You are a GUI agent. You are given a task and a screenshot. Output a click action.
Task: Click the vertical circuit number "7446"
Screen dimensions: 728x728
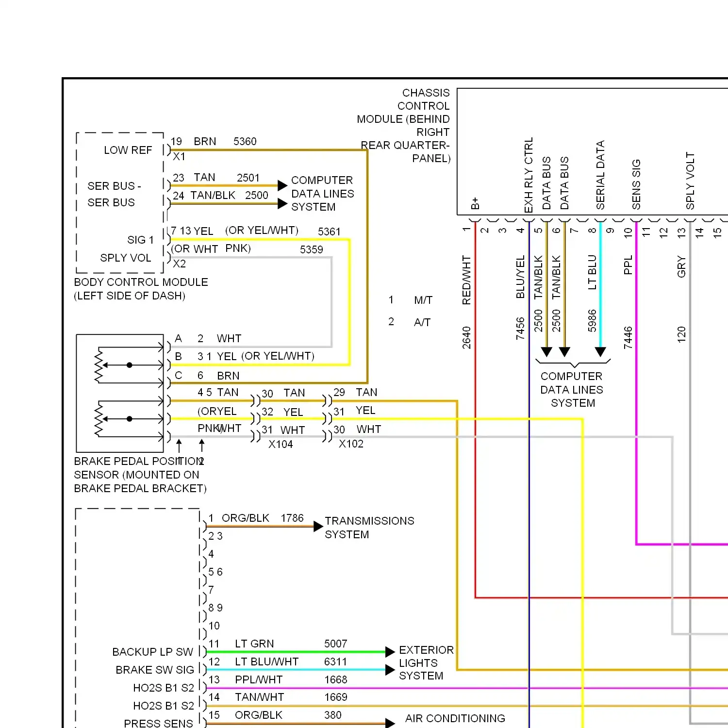628,337
